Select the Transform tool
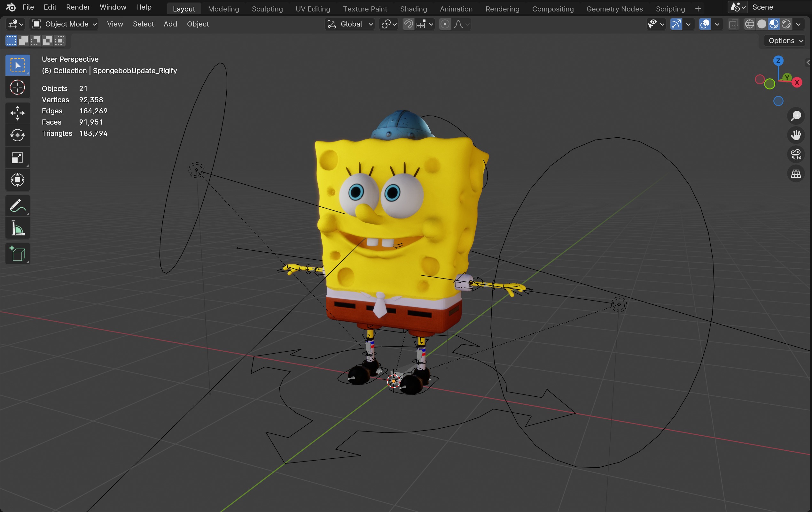The image size is (812, 512). point(18,180)
